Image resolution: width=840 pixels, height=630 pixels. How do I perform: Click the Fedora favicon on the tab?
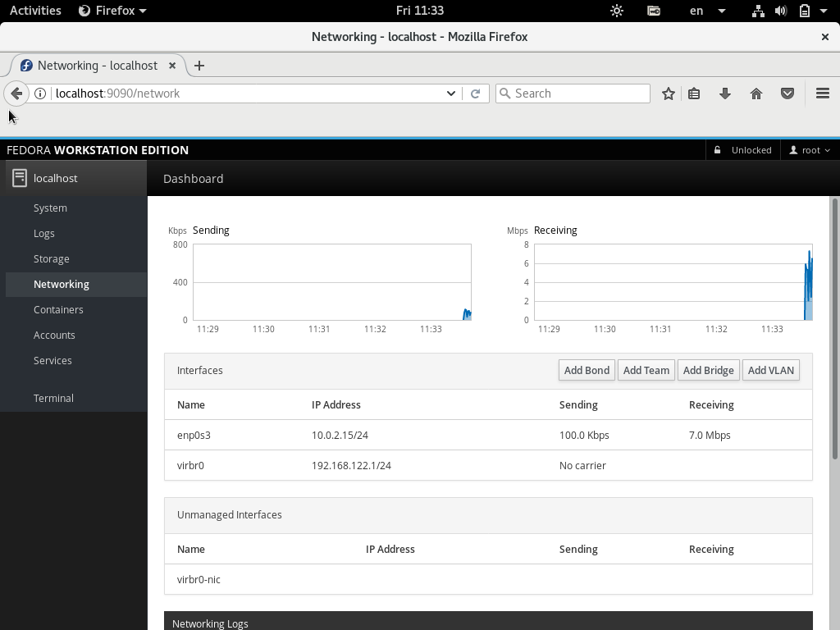pos(26,66)
